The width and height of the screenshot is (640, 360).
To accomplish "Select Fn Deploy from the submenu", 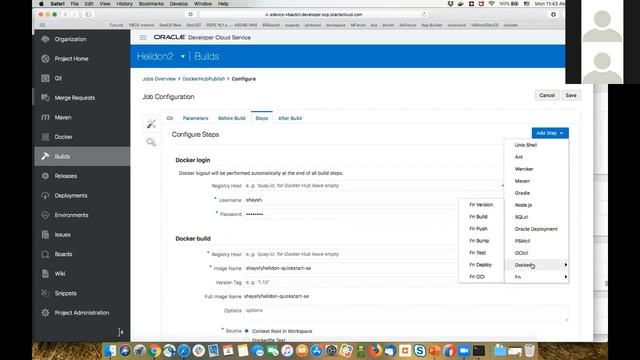I will pyautogui.click(x=481, y=265).
